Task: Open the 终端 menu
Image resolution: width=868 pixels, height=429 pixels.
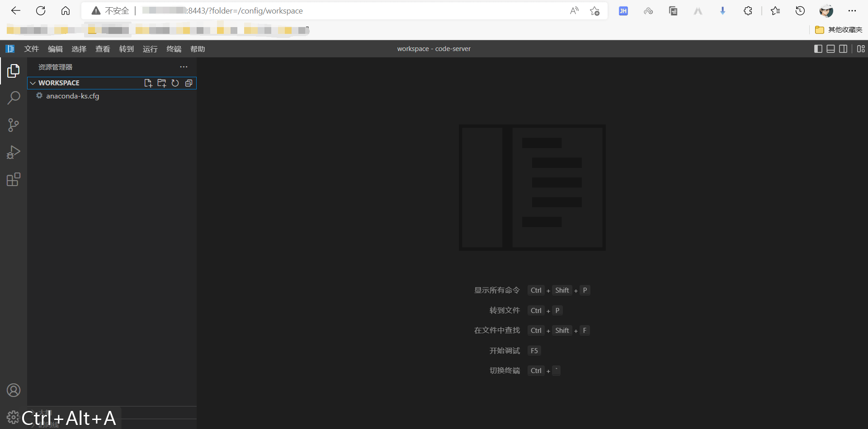Action: [x=174, y=49]
